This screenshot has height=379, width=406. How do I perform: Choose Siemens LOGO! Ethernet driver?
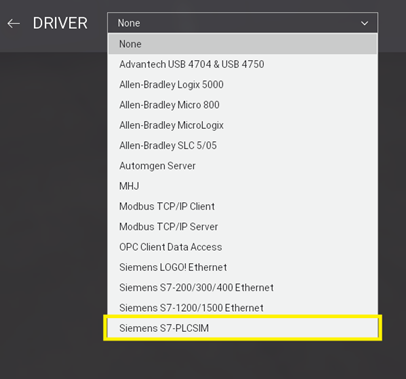point(243,267)
